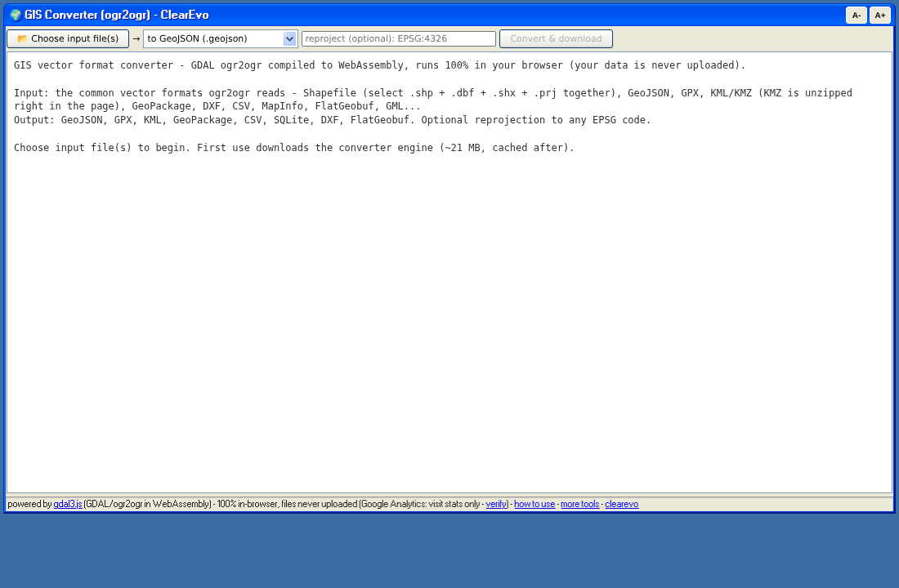This screenshot has height=588, width=899.
Task: Click the line starting with 'Output:'
Action: [333, 120]
